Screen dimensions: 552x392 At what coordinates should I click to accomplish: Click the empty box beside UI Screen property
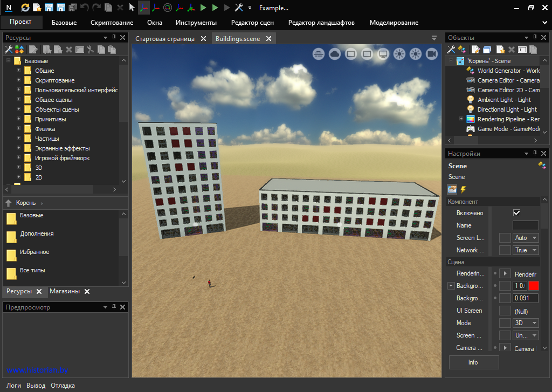(505, 311)
